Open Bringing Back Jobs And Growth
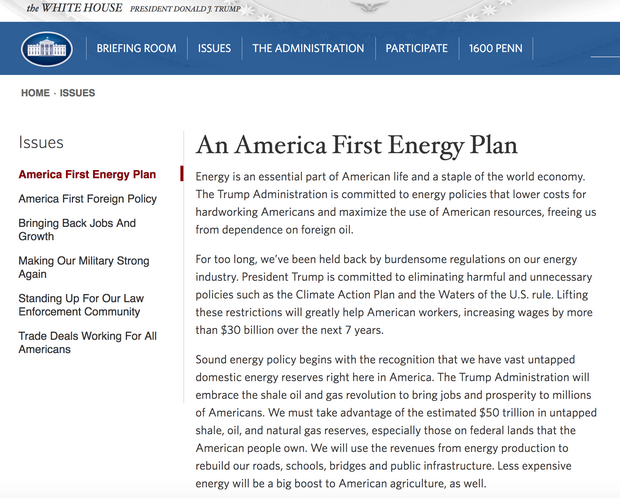Viewport: 620px width, 498px height. coord(77,229)
